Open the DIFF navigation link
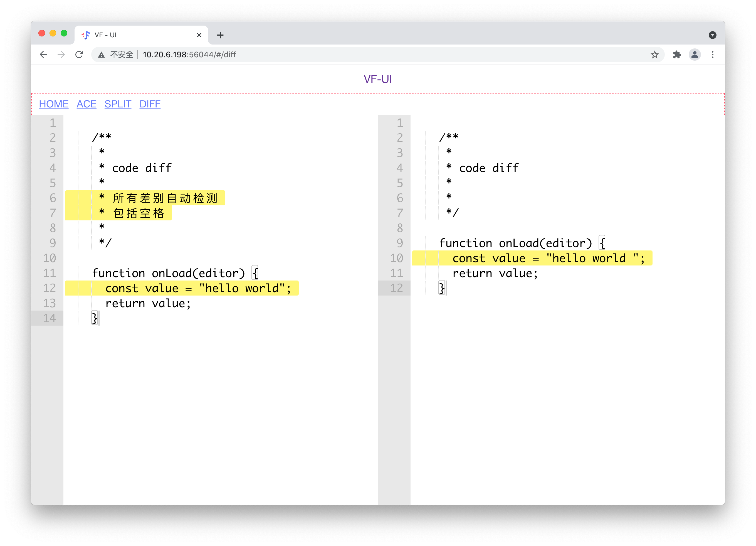This screenshot has width=756, height=546. [150, 104]
